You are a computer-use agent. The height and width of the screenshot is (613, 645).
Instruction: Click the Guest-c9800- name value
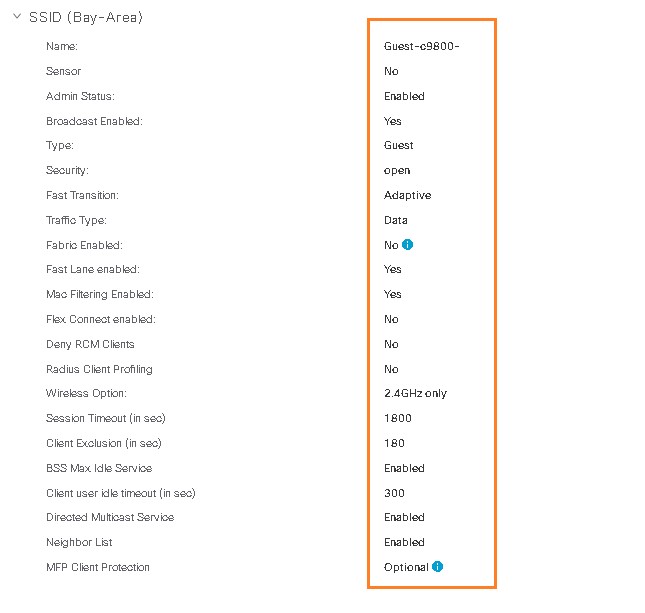(422, 46)
